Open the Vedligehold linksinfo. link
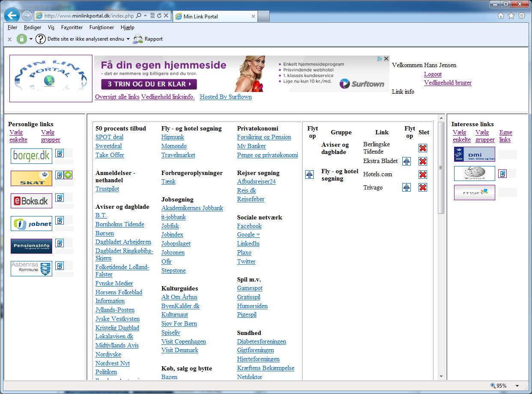 point(168,97)
